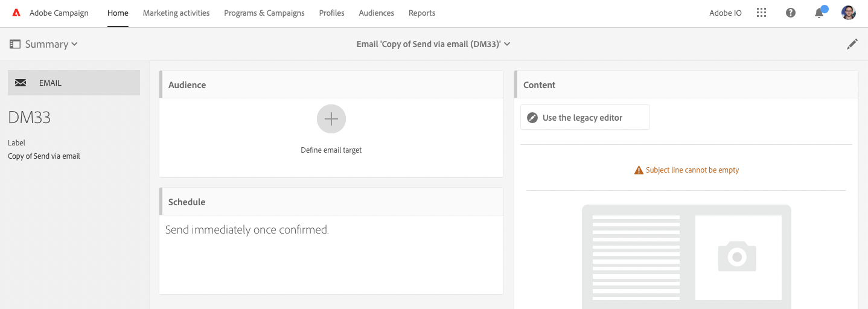Viewport: 868px width, 309px height.
Task: Switch to the Profiles tab
Action: click(332, 13)
